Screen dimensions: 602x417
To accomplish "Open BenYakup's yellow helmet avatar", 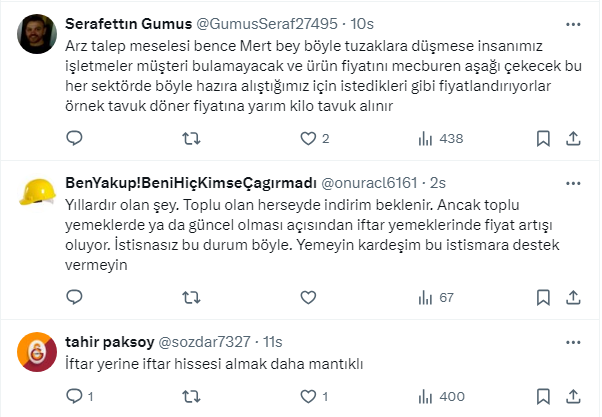I will point(38,193).
